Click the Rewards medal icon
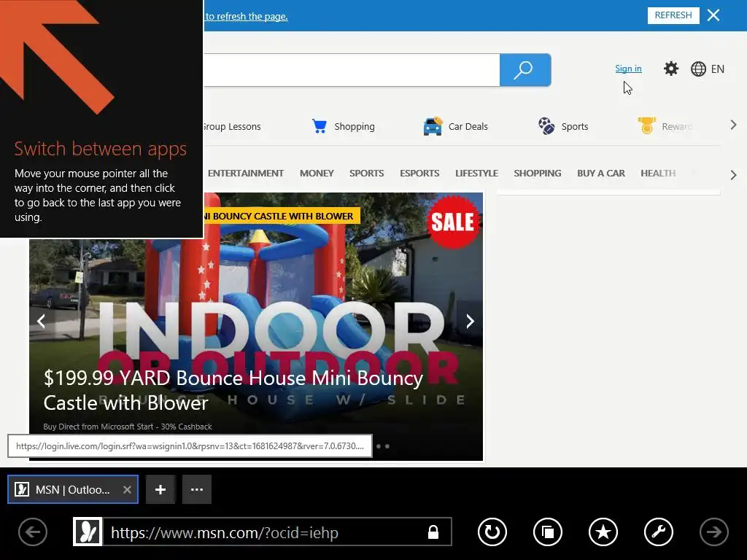 pos(646,125)
